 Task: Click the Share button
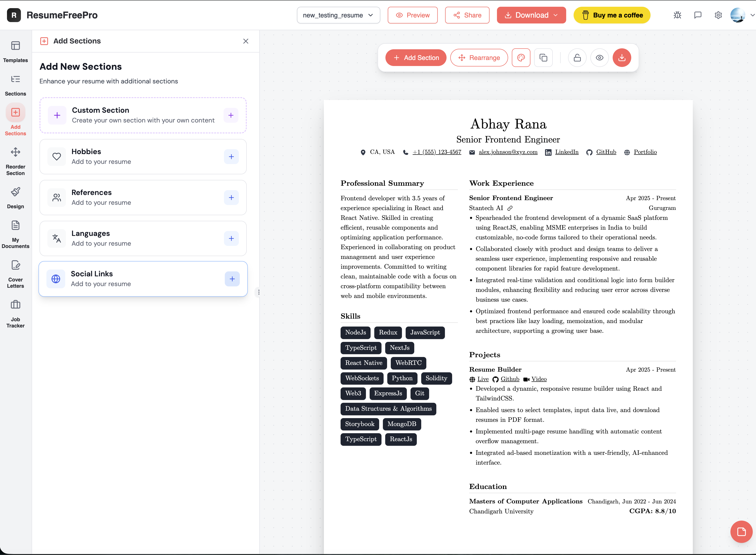pyautogui.click(x=467, y=15)
